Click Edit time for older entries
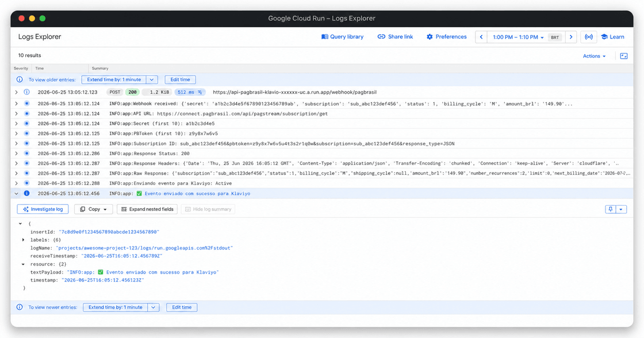Screen dimensions: 644x338 click(180, 80)
